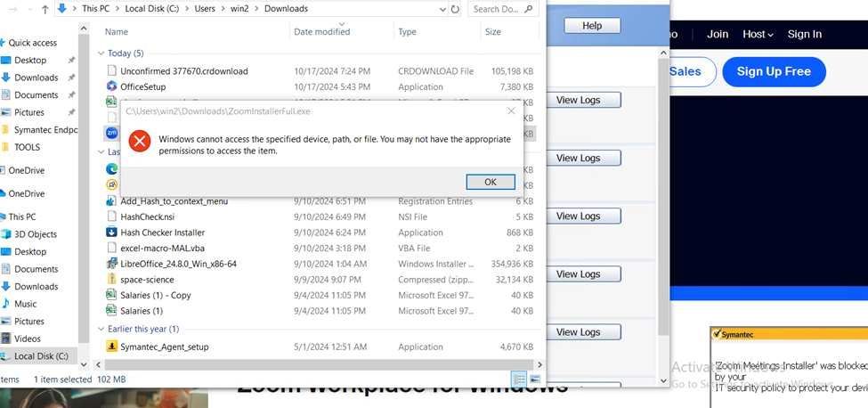Refresh the Downloads folder view
The image size is (868, 408).
(x=455, y=9)
